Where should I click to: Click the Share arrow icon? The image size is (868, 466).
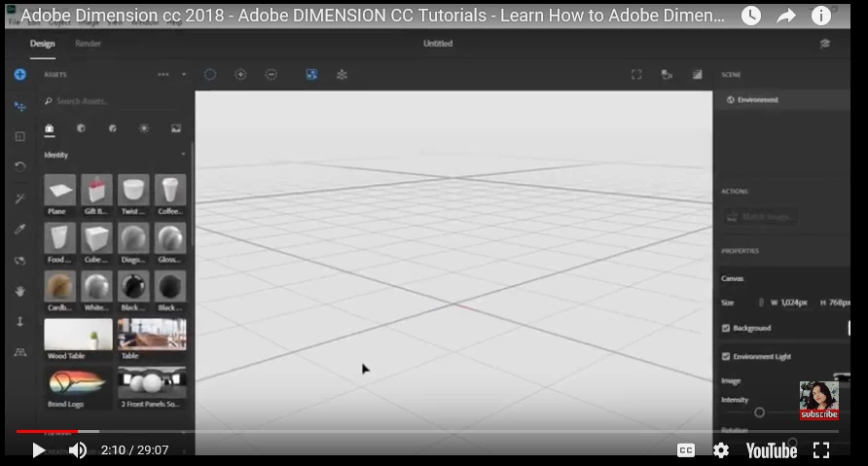click(x=786, y=16)
